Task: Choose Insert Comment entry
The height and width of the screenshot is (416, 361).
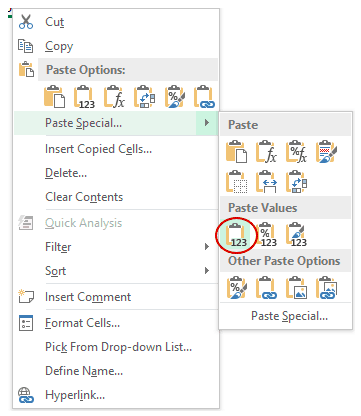Action: (x=116, y=297)
